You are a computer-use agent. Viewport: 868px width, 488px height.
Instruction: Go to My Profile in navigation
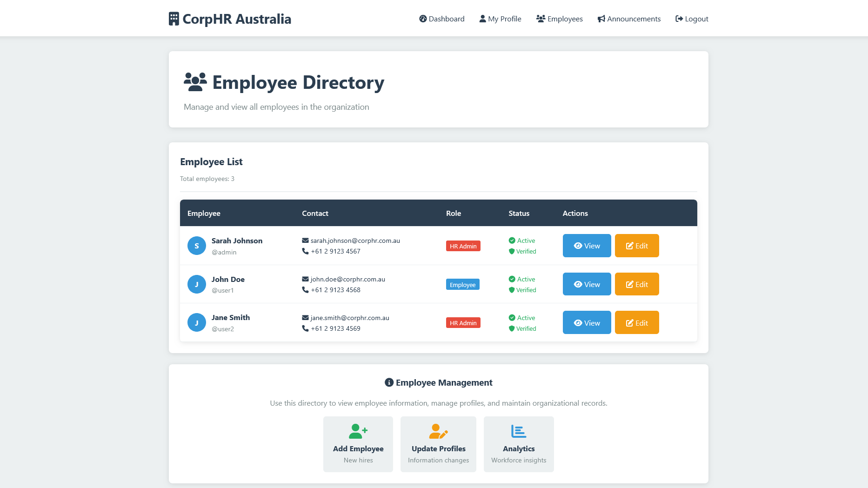pos(500,19)
